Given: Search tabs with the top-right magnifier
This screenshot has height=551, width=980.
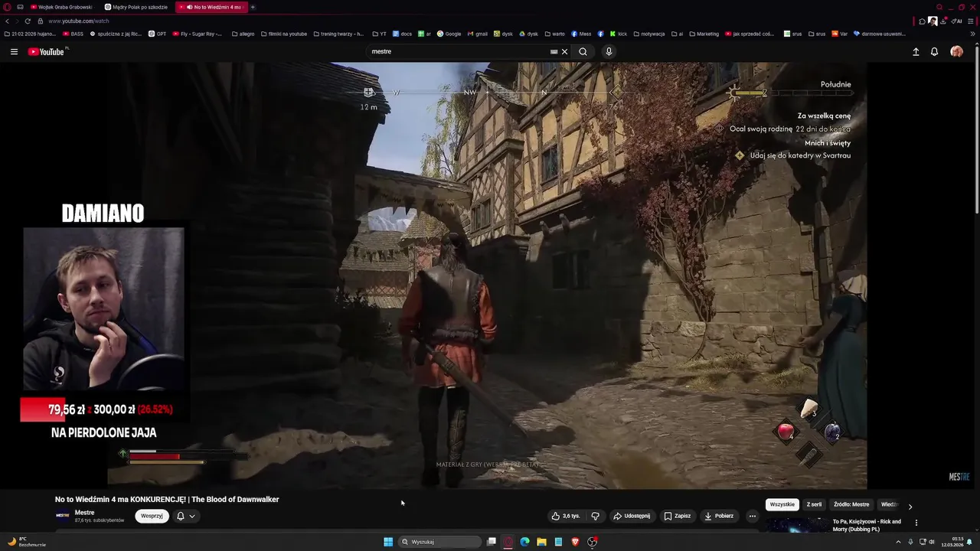Looking at the screenshot, I should [939, 7].
